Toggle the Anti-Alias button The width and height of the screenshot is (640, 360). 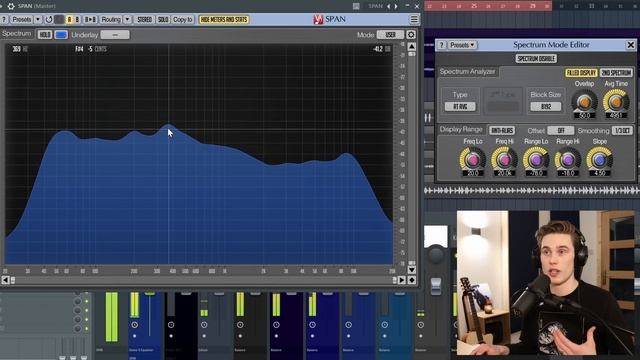pos(502,130)
